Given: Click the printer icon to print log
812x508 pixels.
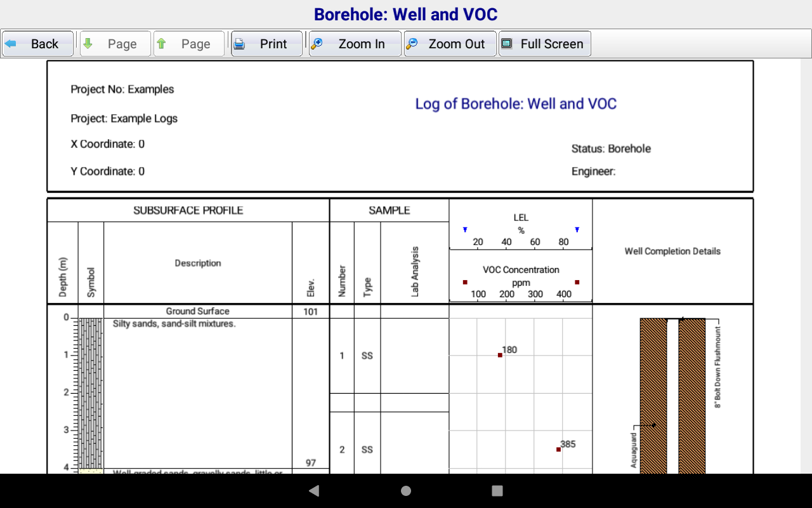Looking at the screenshot, I should pyautogui.click(x=239, y=44).
